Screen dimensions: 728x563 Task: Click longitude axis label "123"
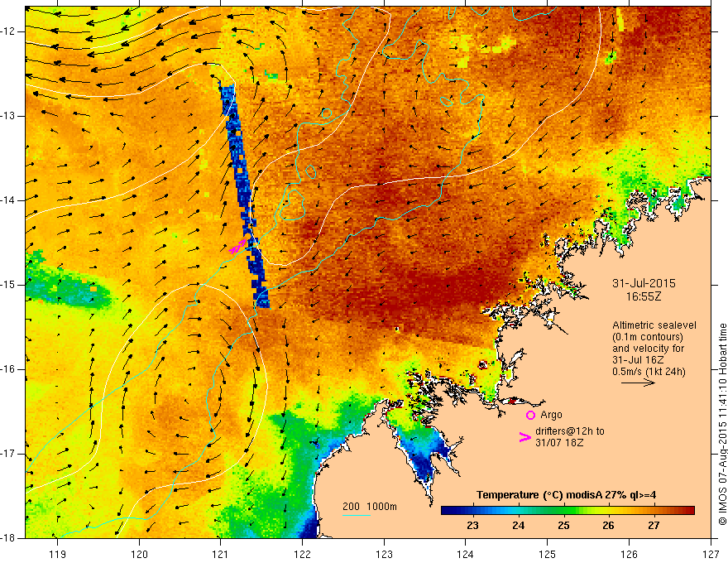(x=384, y=554)
